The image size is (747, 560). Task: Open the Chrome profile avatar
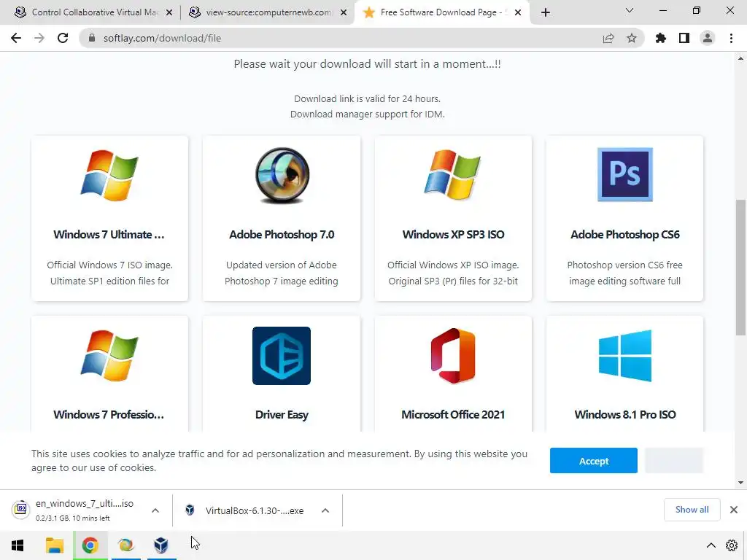coord(708,38)
